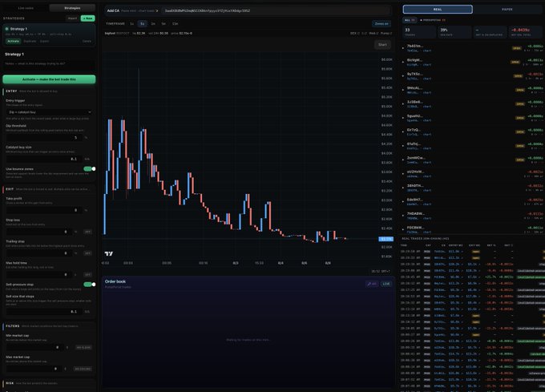The image size is (545, 392).
Task: Select the 15m timeframe
Action: [176, 23]
